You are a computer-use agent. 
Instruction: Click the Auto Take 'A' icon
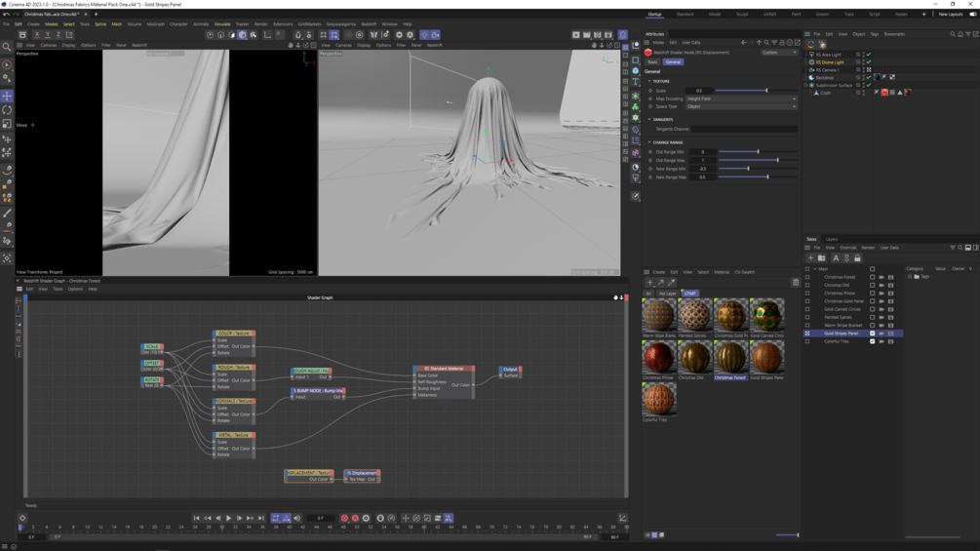pyautogui.click(x=836, y=258)
